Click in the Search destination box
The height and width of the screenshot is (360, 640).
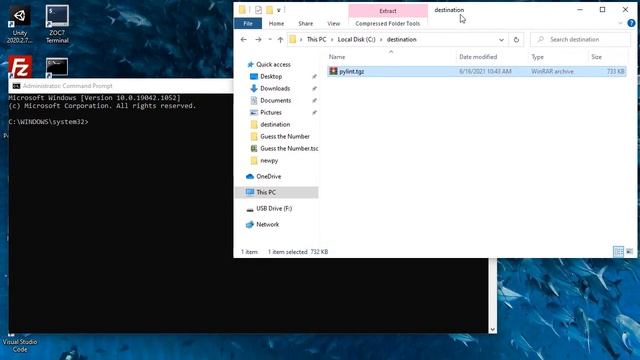580,40
